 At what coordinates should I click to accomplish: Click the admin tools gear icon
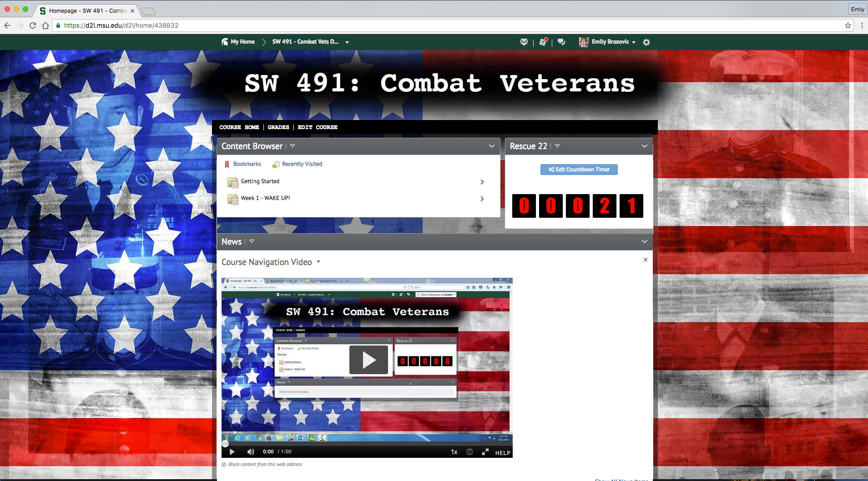[x=646, y=42]
